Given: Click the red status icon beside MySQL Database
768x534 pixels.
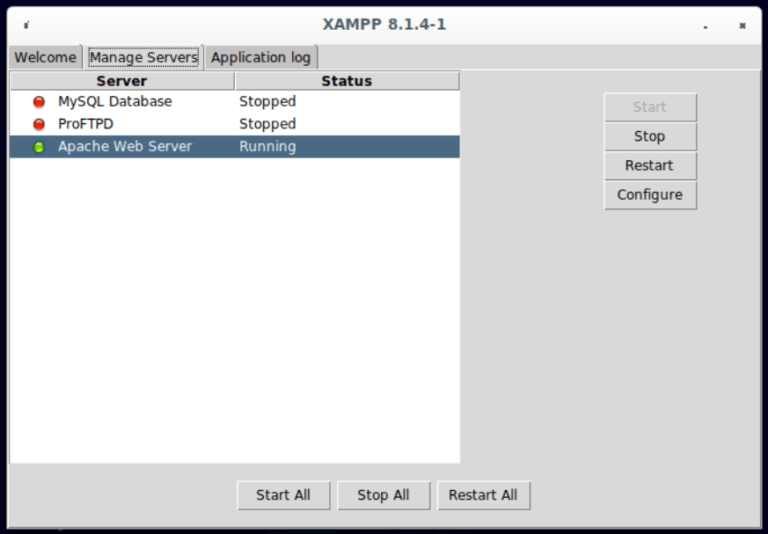Looking at the screenshot, I should tap(39, 102).
